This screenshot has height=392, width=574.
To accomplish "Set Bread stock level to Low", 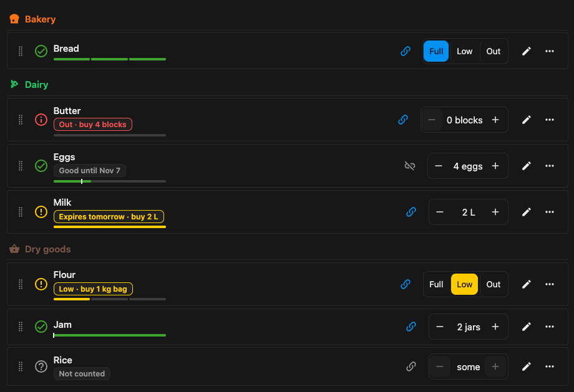I will (465, 51).
